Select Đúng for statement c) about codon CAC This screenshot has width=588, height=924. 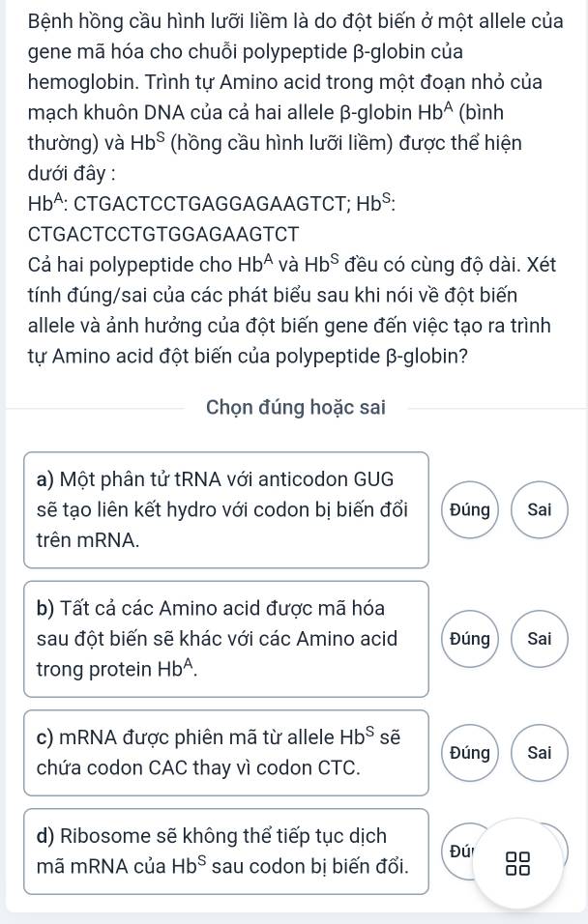[x=468, y=753]
